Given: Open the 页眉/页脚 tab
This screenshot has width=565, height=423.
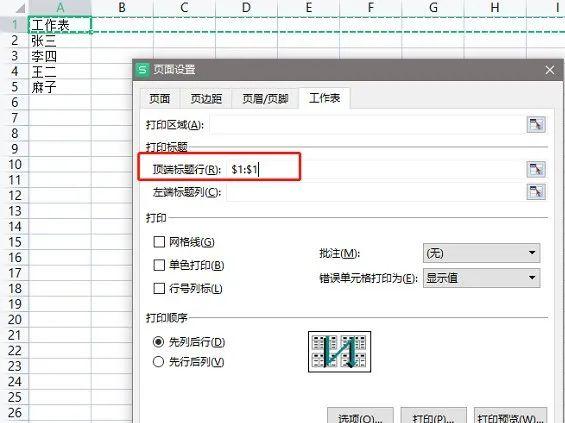Looking at the screenshot, I should tap(265, 98).
